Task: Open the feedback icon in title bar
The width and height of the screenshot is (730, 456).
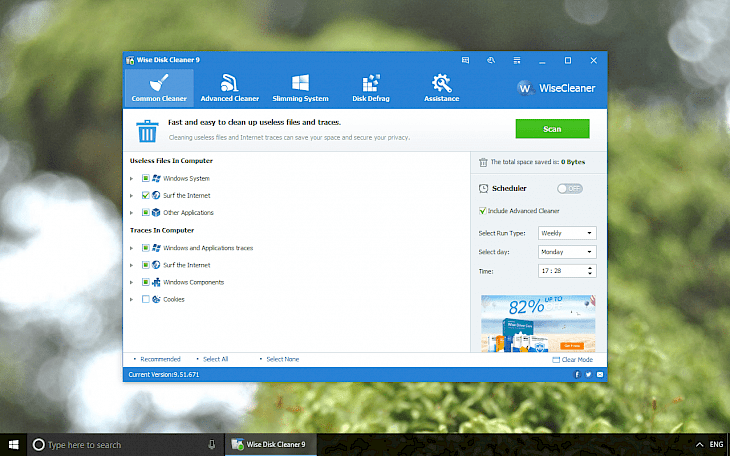Action: tap(465, 60)
